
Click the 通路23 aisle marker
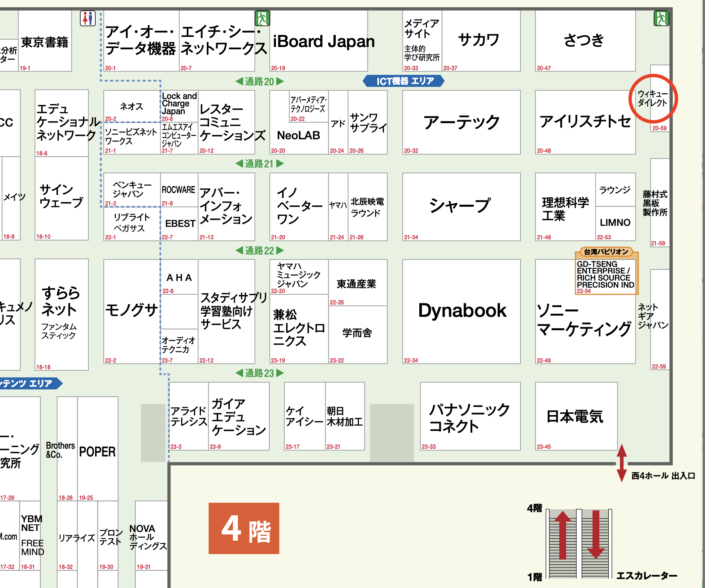click(x=260, y=373)
